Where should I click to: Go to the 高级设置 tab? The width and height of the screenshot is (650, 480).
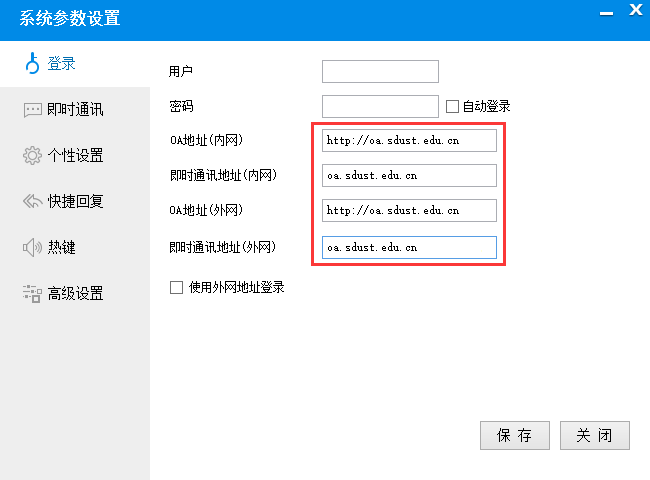[x=75, y=294]
